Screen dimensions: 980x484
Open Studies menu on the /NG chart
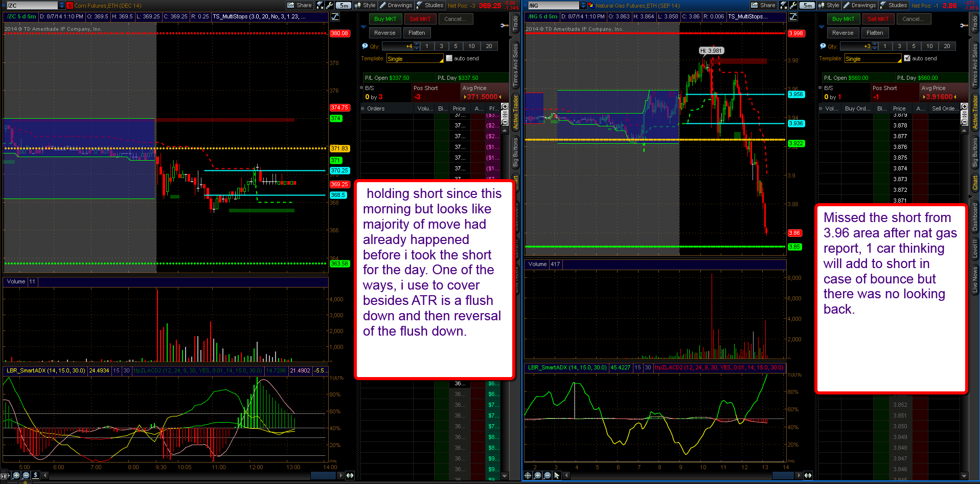click(x=894, y=5)
